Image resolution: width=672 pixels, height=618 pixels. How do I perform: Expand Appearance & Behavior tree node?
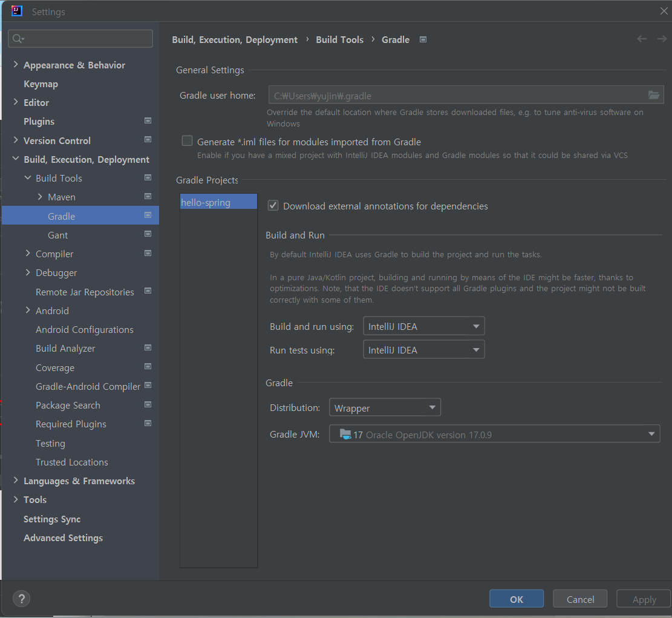pyautogui.click(x=16, y=64)
